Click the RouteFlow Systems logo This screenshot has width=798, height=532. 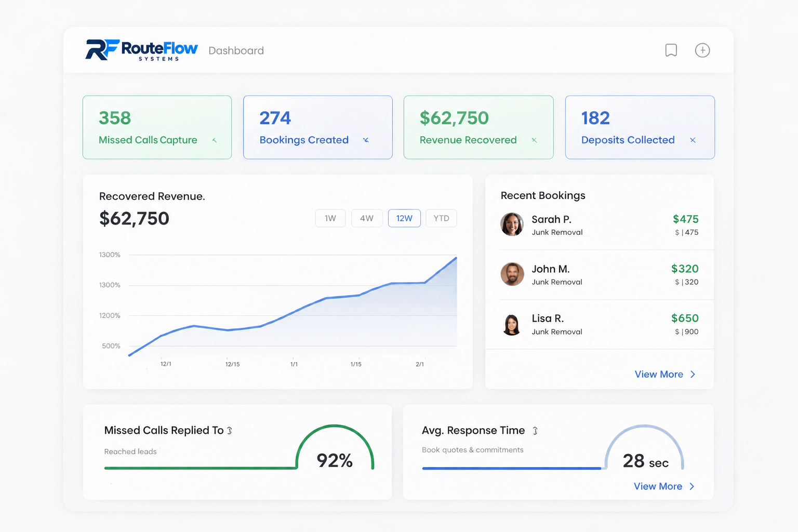click(141, 50)
